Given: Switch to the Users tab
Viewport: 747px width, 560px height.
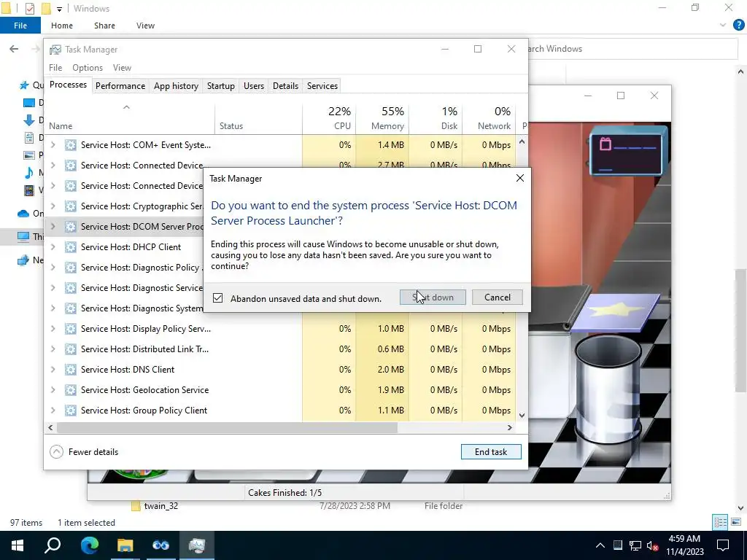Looking at the screenshot, I should point(253,86).
